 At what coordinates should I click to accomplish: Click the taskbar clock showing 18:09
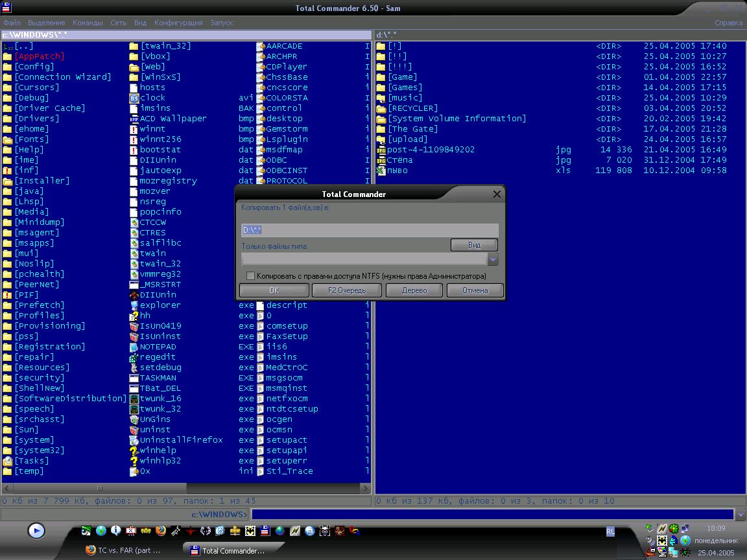click(716, 528)
